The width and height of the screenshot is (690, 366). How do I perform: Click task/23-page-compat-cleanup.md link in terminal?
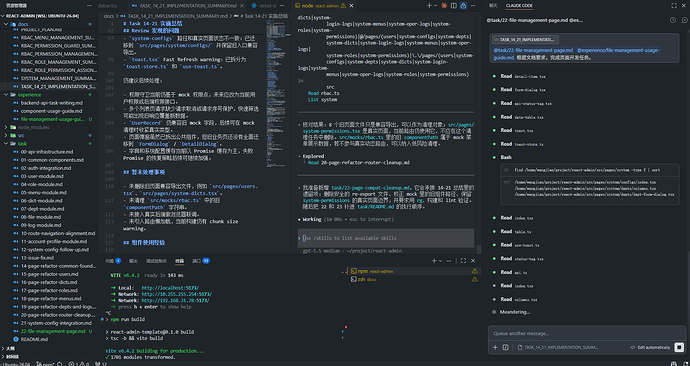tap(371, 187)
